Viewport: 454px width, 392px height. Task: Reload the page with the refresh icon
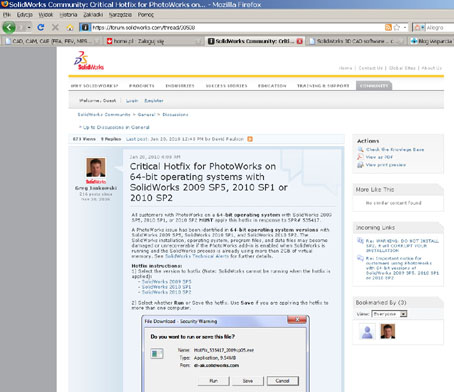(x=41, y=27)
